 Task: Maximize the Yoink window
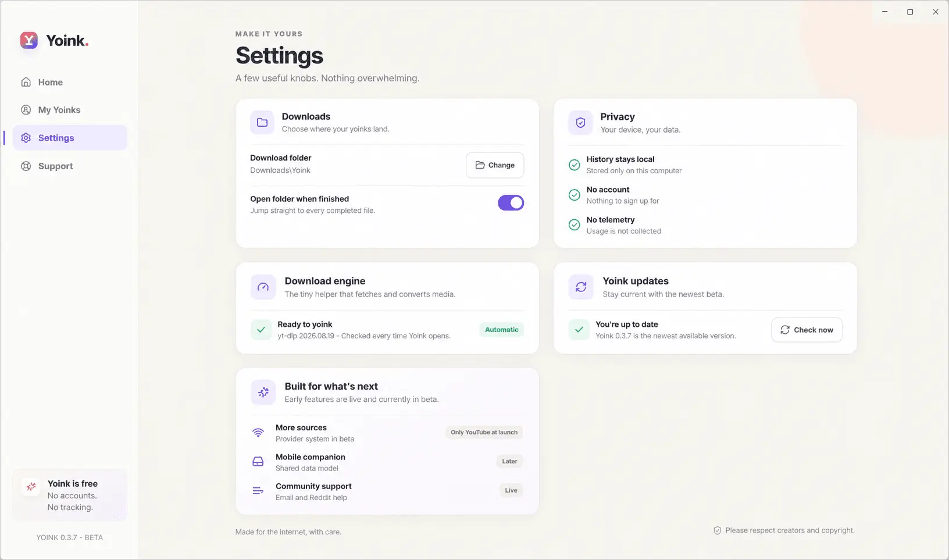[x=910, y=12]
